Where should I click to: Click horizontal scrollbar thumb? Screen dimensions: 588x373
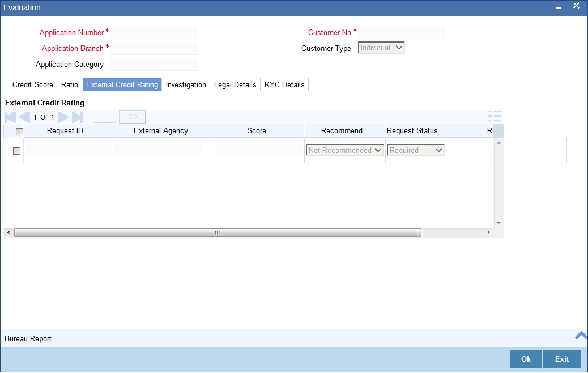click(218, 232)
